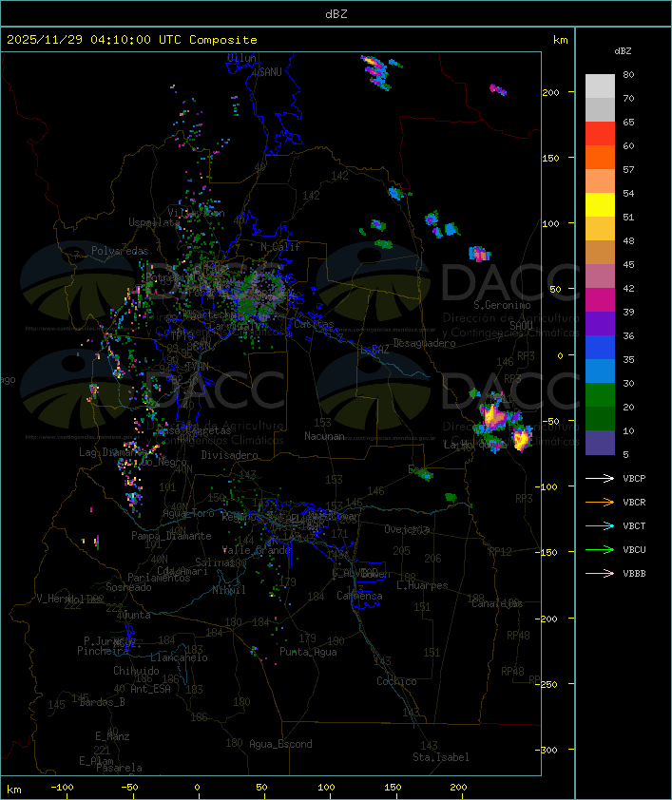The height and width of the screenshot is (800, 672).
Task: Click the km label at bottom-left axis
Action: coord(13,790)
